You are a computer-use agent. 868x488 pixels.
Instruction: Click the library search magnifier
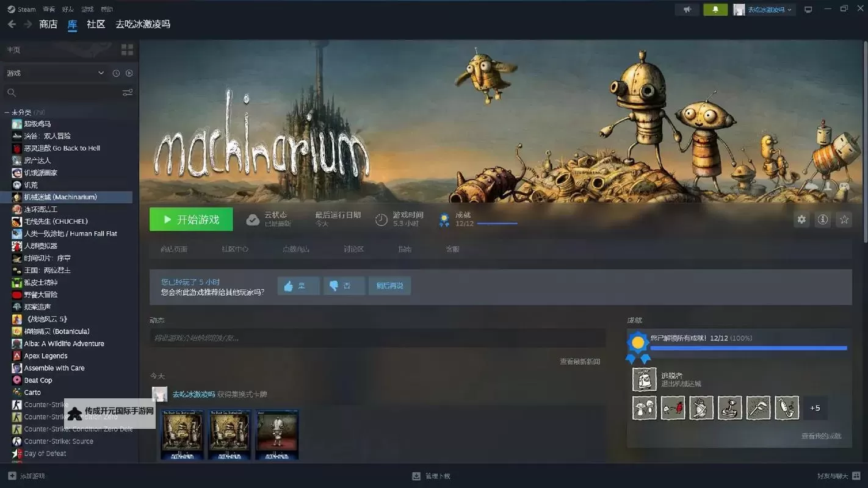[11, 93]
